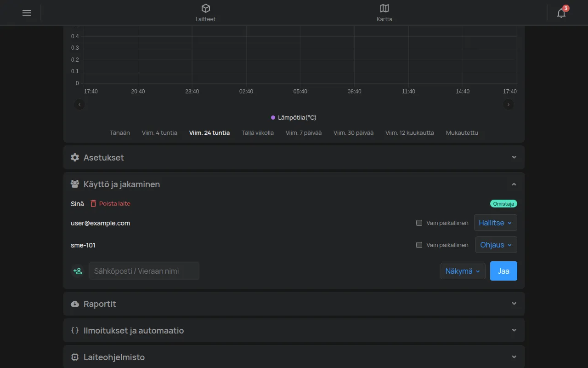Click the Poista laite link
Image resolution: width=588 pixels, height=368 pixels.
(x=115, y=203)
